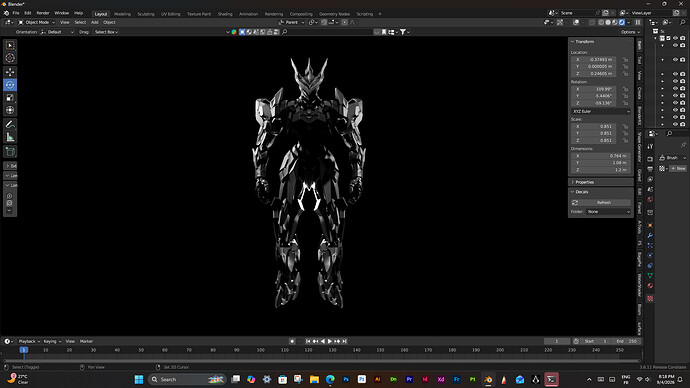
Task: Pick the Scale tool
Action: pos(10,97)
